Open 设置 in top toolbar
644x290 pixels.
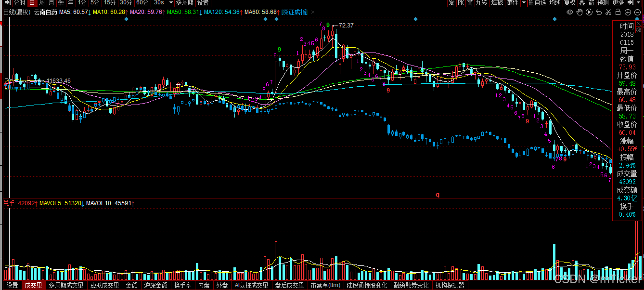pos(203,3)
